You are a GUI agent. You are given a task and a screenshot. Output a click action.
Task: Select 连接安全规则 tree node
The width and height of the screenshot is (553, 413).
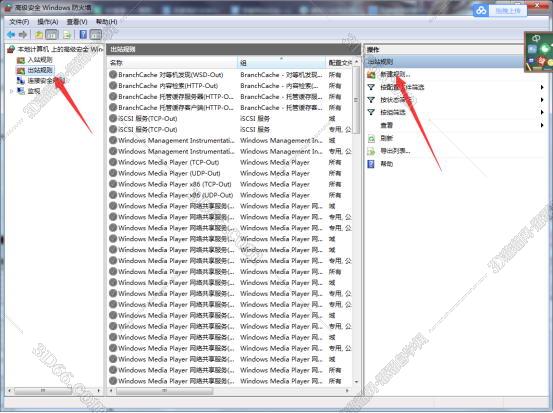pos(47,81)
